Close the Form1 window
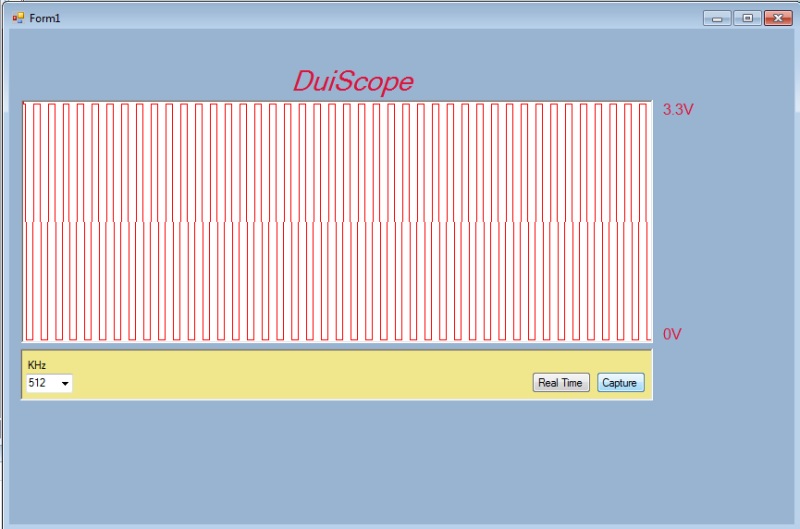This screenshot has width=800, height=529. coord(777,18)
